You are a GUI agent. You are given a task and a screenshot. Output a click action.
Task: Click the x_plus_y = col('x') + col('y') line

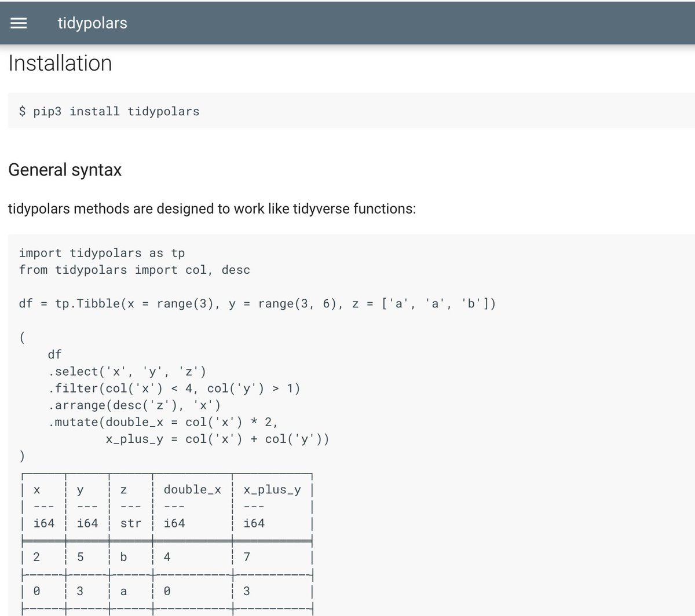coord(218,439)
